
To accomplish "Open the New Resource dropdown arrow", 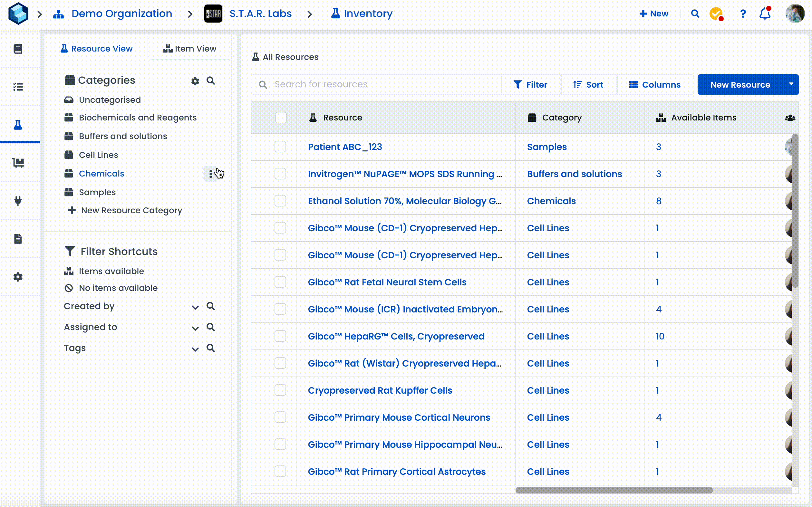I will [x=791, y=84].
